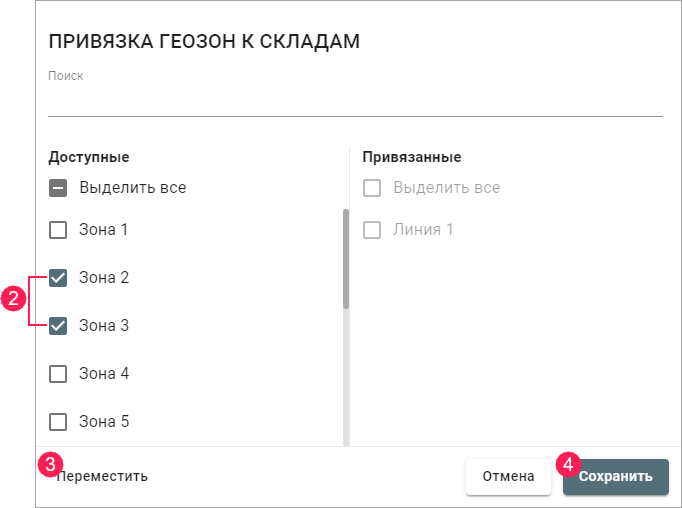The height and width of the screenshot is (508, 682).
Task: Select the Линия 1 label text
Action: (x=423, y=230)
